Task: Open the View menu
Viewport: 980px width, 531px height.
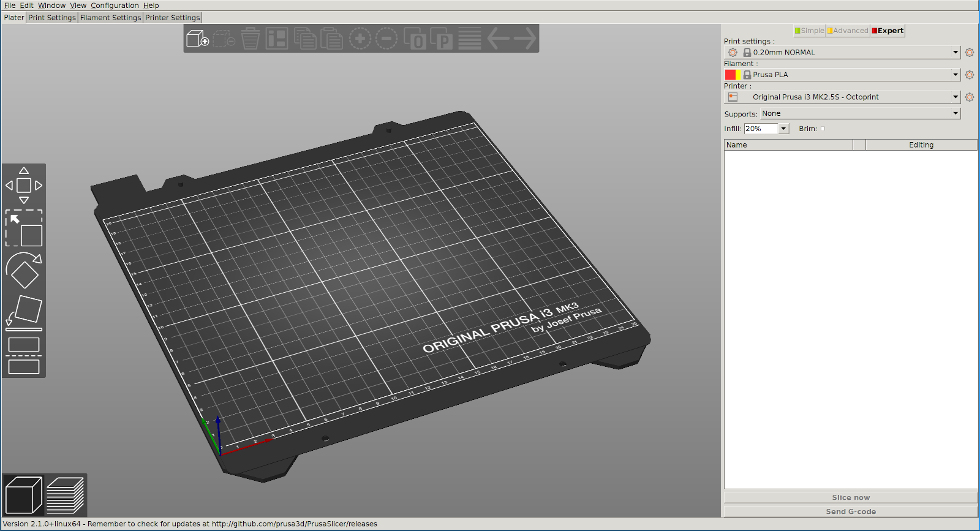Action: [x=78, y=6]
